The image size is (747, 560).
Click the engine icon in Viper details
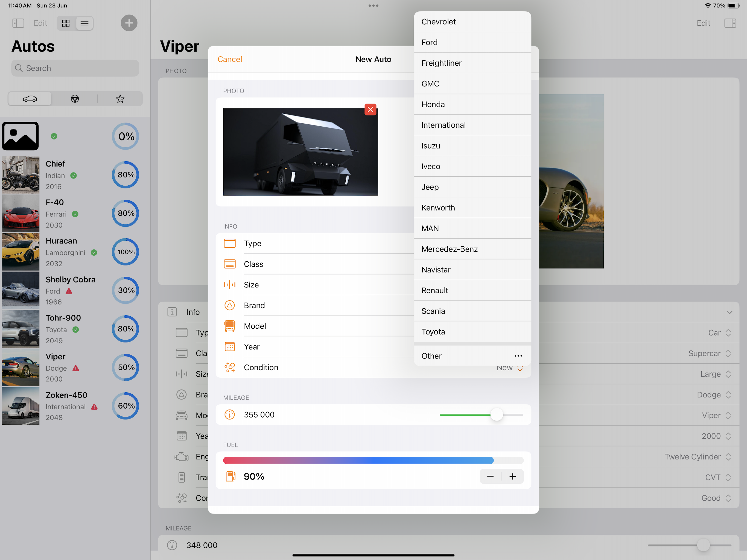[x=181, y=457]
